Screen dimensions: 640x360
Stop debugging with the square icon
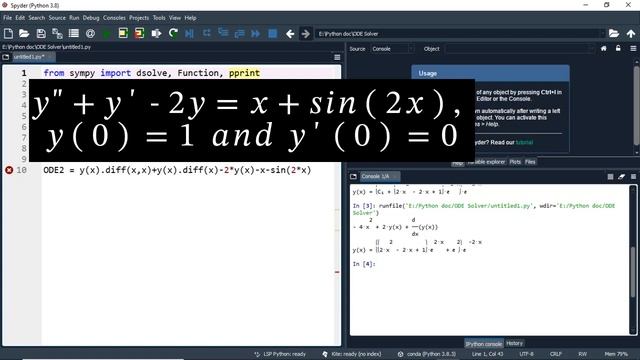(272, 33)
